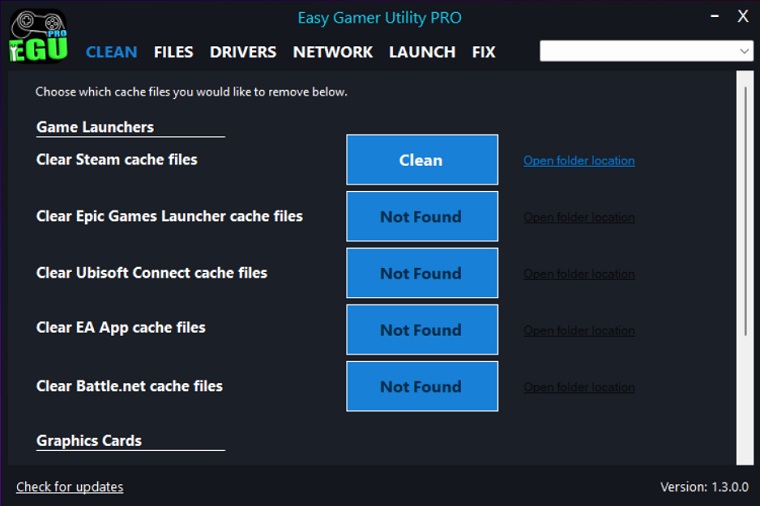
Task: Click Not Found button for Battle.net
Action: click(x=422, y=386)
